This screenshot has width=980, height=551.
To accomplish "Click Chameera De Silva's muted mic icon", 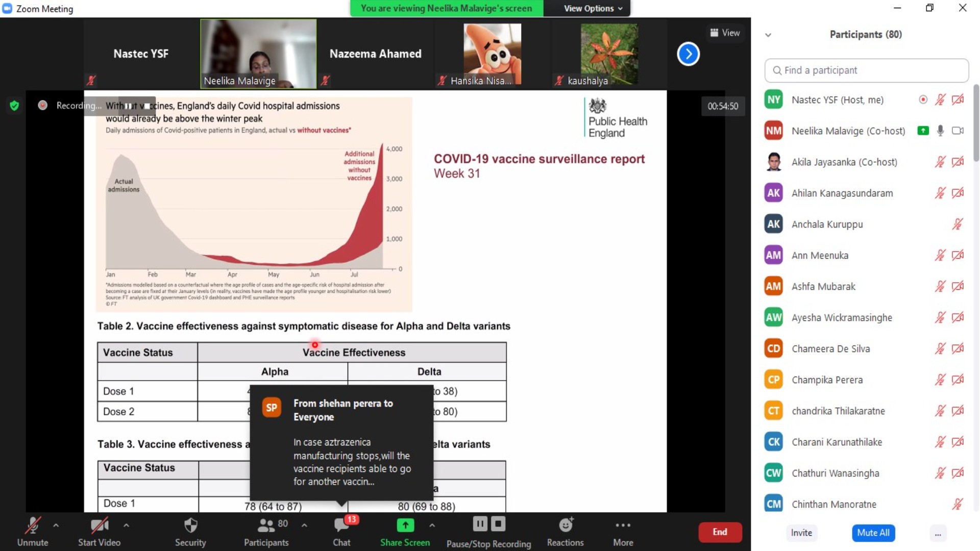I will point(940,349).
